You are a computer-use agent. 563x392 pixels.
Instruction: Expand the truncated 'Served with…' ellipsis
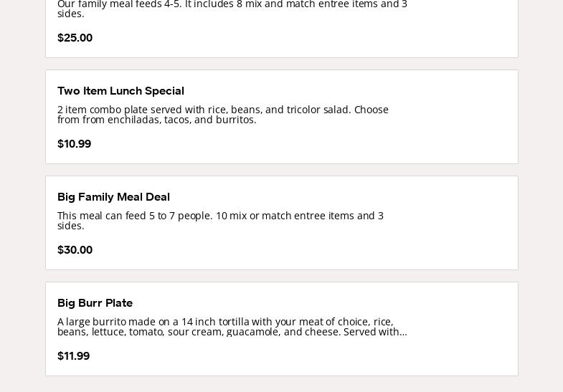403,332
